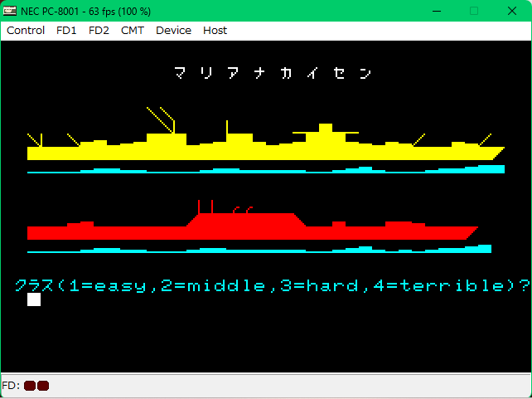The image size is (532, 399).
Task: Click the red aircraft carrier graphic
Action: click(253, 220)
